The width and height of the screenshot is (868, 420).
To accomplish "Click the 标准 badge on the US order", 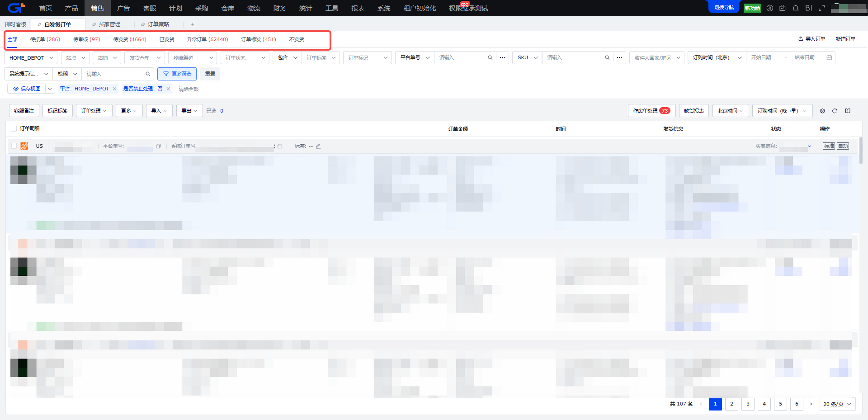I will [829, 146].
